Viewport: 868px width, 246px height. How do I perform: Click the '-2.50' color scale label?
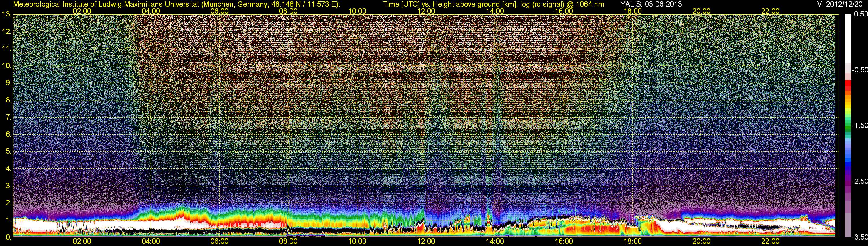tap(860, 181)
